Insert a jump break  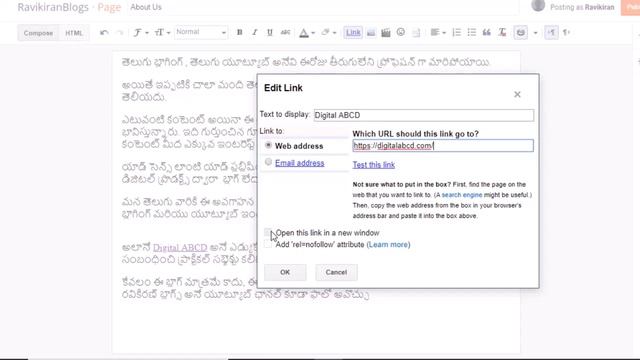[x=416, y=33]
